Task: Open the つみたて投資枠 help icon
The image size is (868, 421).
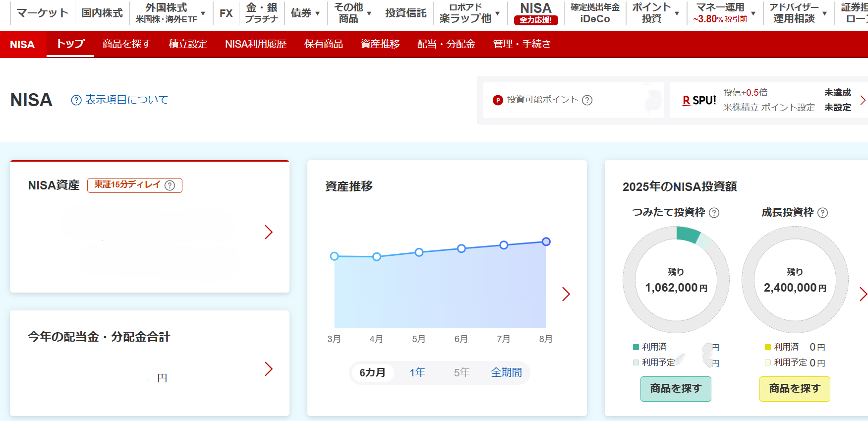Action: coord(714,213)
